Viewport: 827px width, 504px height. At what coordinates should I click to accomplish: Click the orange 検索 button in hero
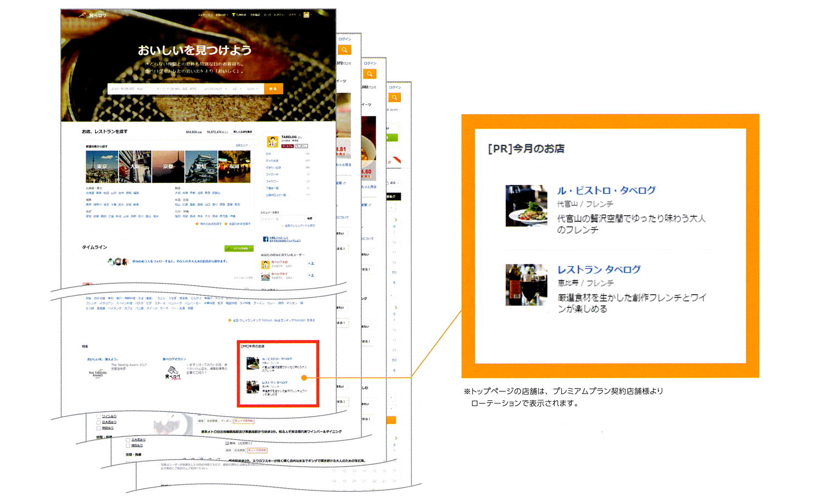click(273, 89)
